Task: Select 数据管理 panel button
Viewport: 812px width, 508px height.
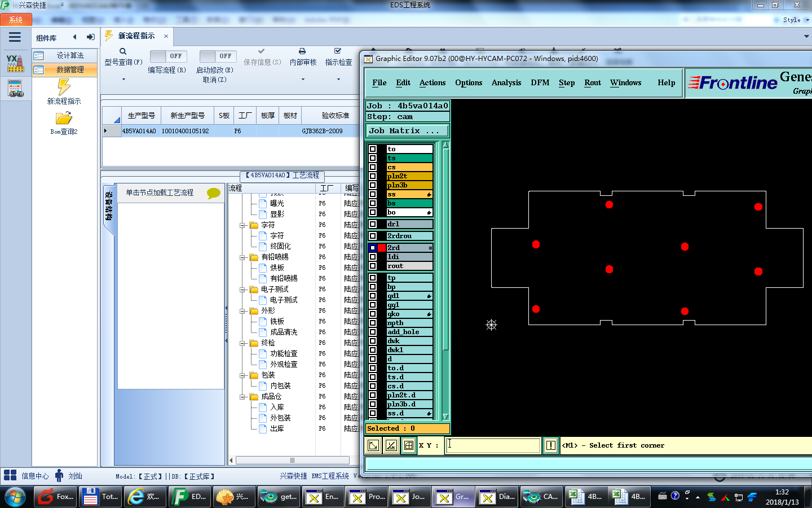Action: 65,69
